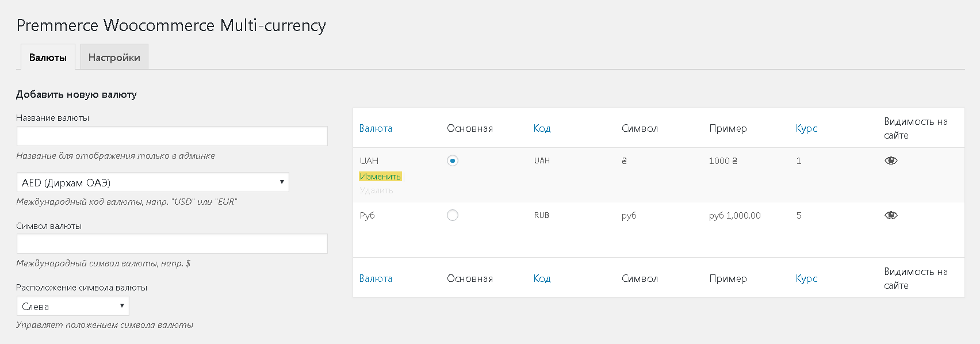The width and height of the screenshot is (980, 344).
Task: Click the UAH code cell
Action: (542, 160)
